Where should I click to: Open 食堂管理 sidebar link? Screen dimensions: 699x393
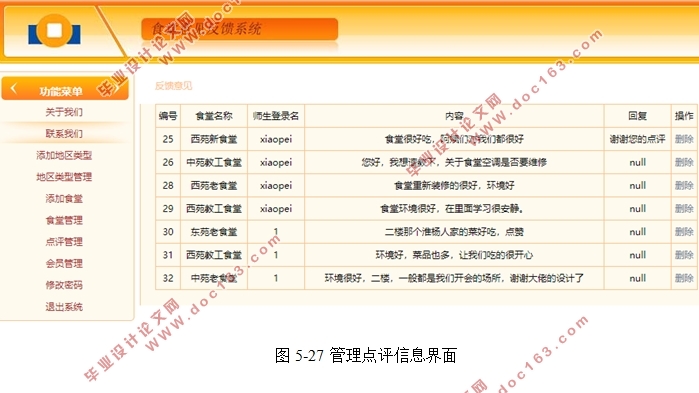(64, 220)
